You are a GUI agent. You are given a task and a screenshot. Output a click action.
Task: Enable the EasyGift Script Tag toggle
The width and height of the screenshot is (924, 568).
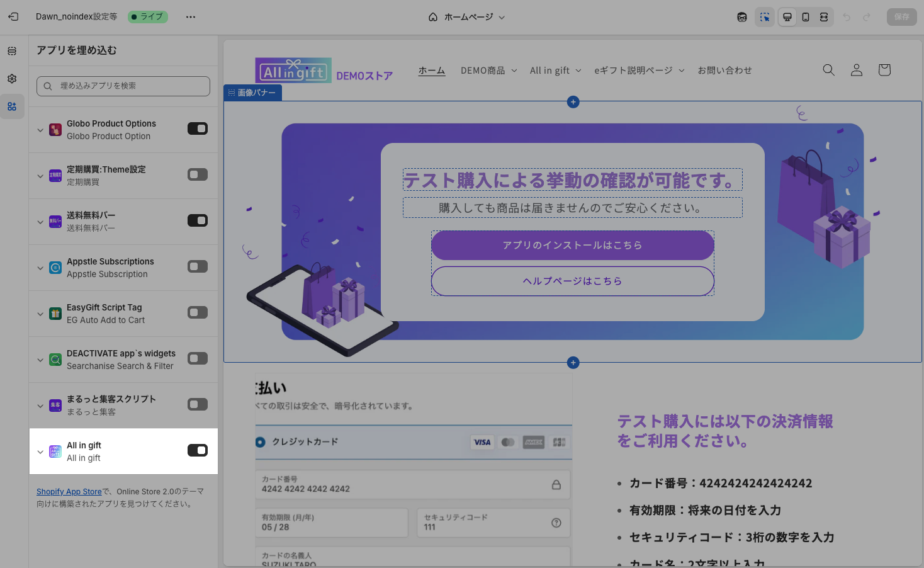pos(198,312)
